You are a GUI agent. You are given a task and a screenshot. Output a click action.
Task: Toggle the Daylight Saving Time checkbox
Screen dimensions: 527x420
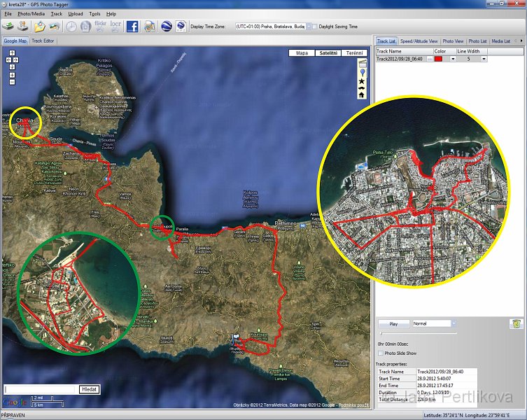(x=314, y=26)
